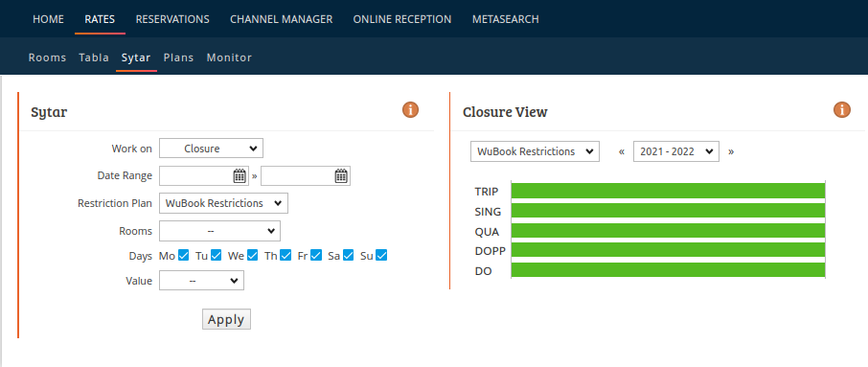Select the 2021 - 2022 year dropdown
The height and width of the screenshot is (367, 868).
click(x=676, y=151)
